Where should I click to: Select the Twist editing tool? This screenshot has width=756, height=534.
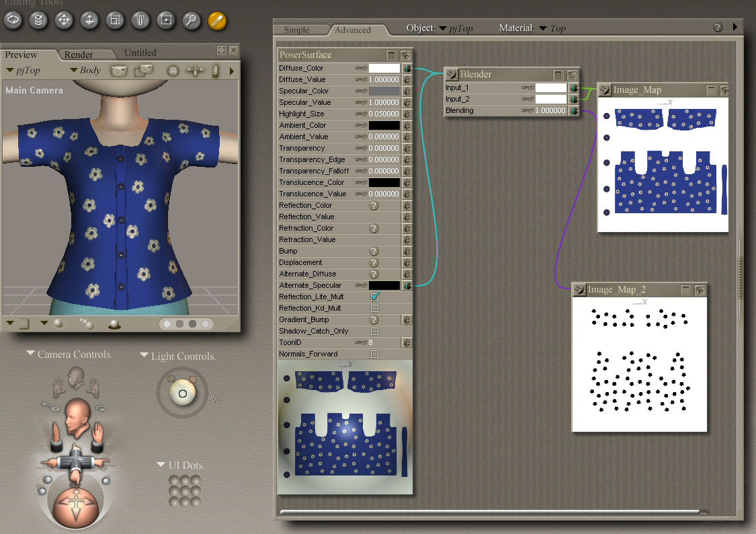coord(39,20)
